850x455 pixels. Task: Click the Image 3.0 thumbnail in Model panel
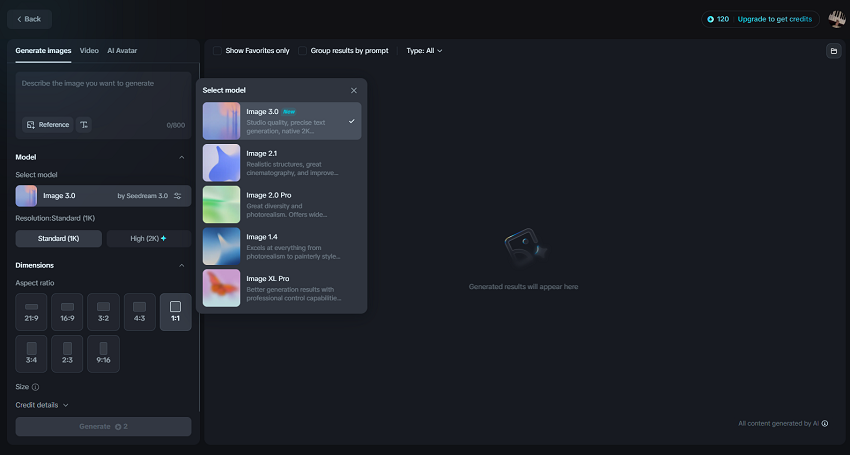click(26, 196)
